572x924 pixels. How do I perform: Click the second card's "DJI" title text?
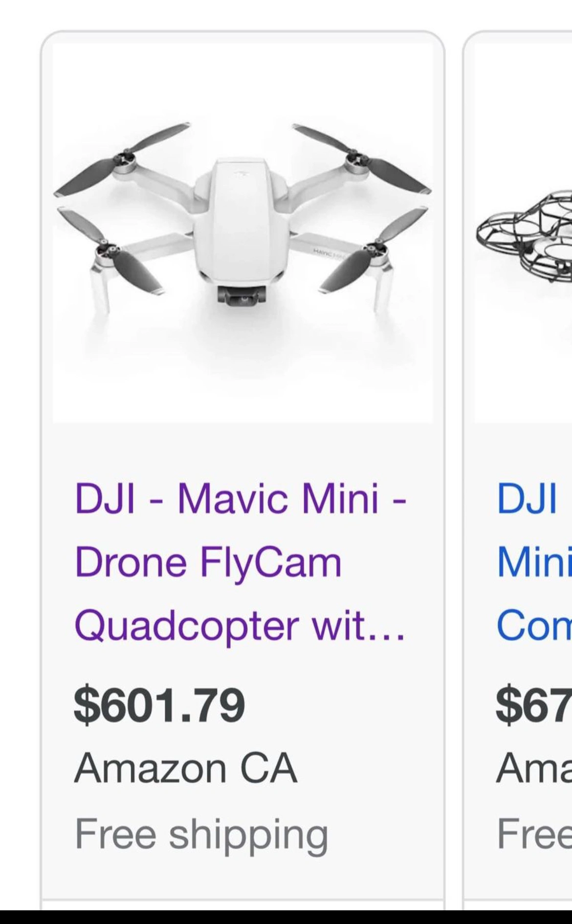point(527,499)
